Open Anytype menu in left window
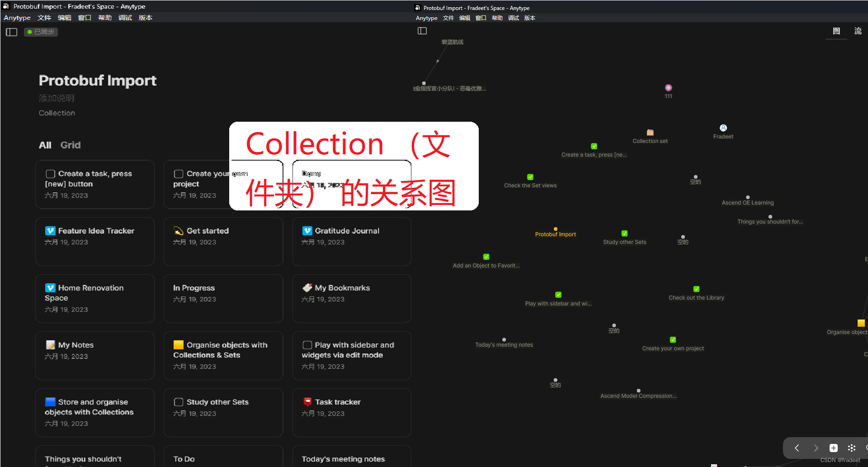The width and height of the screenshot is (868, 467). 17,18
